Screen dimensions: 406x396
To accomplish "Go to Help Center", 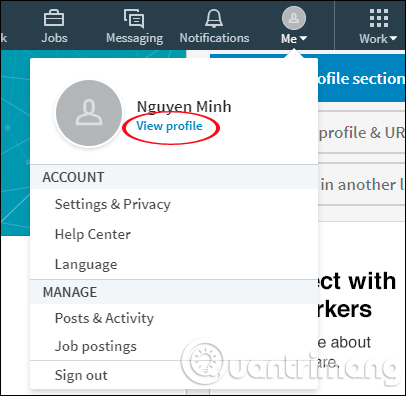I will 93,234.
